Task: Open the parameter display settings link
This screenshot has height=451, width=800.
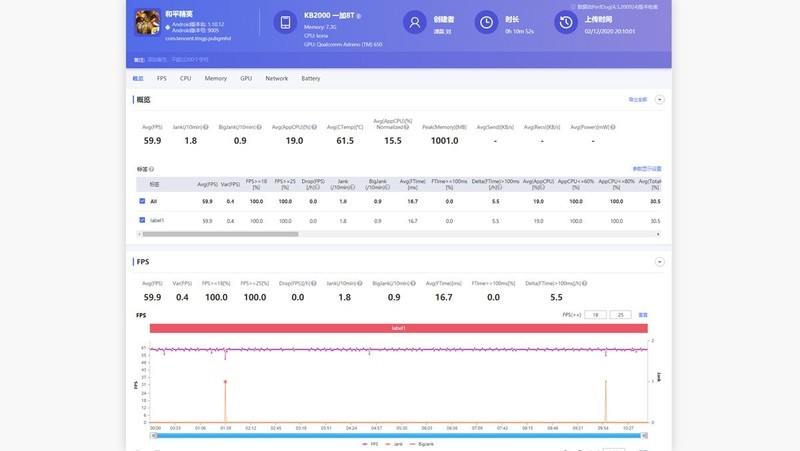Action: [646, 168]
